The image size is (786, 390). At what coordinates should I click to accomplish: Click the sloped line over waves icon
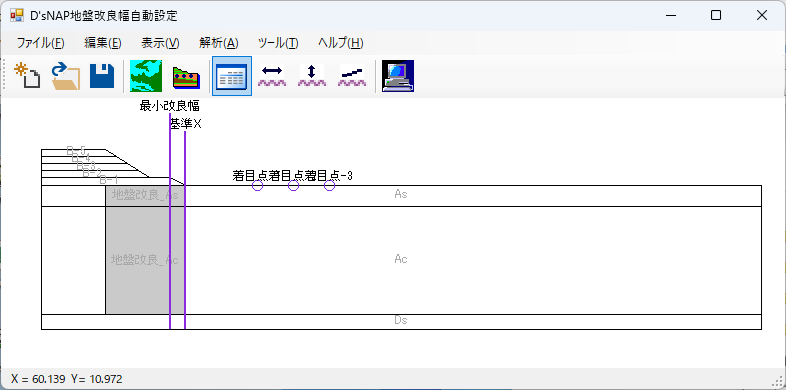pyautogui.click(x=352, y=76)
